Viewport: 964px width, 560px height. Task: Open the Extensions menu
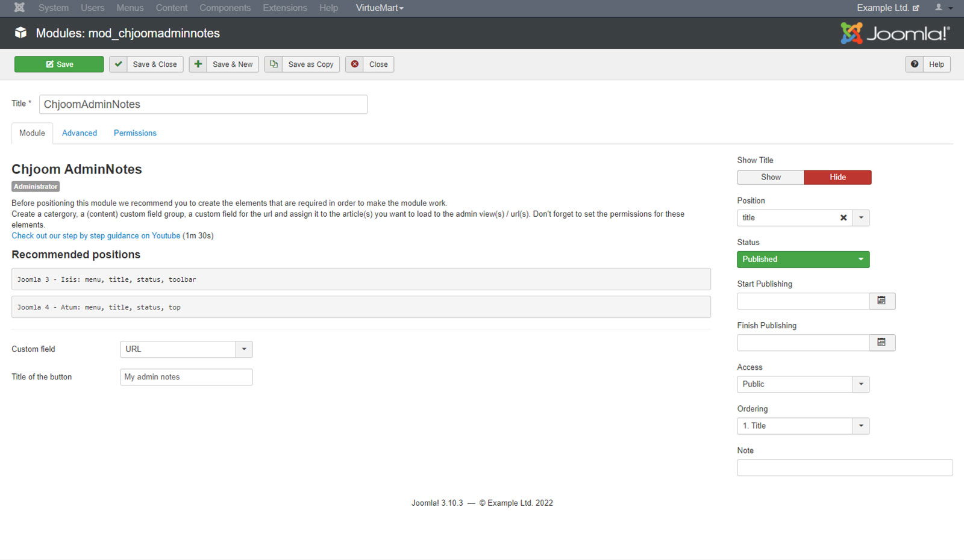[285, 8]
